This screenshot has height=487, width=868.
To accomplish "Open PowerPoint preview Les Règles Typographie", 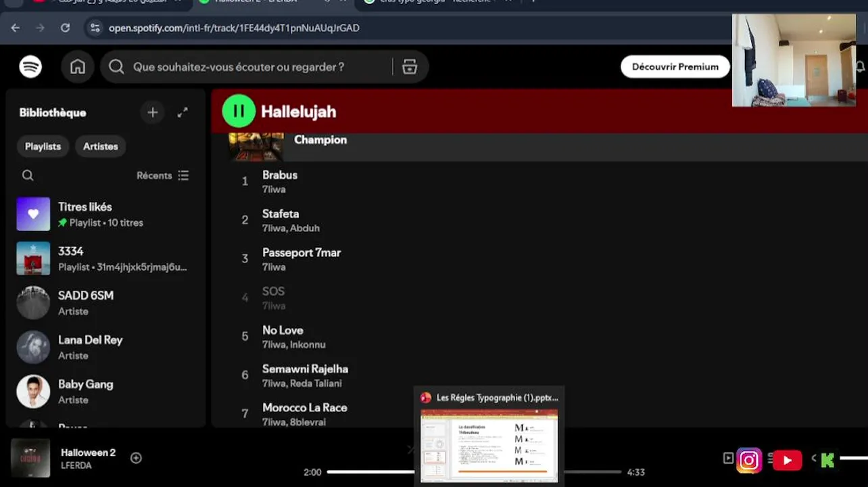I will 489,446.
